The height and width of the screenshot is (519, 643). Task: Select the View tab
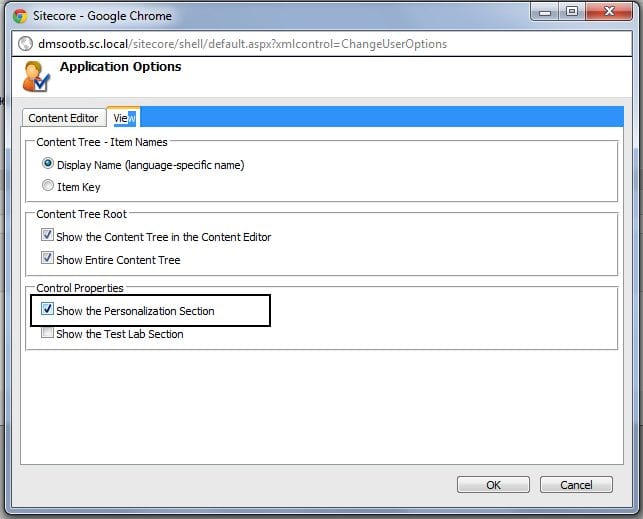click(123, 118)
